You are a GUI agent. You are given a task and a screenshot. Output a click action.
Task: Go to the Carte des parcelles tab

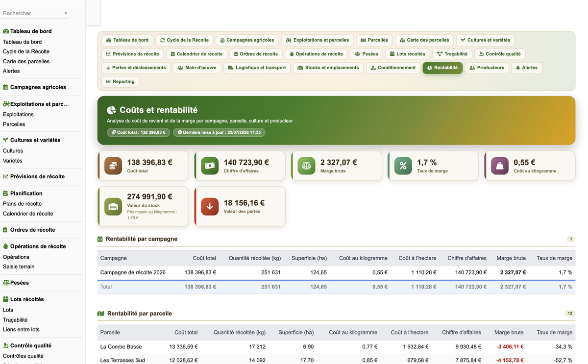coord(424,40)
